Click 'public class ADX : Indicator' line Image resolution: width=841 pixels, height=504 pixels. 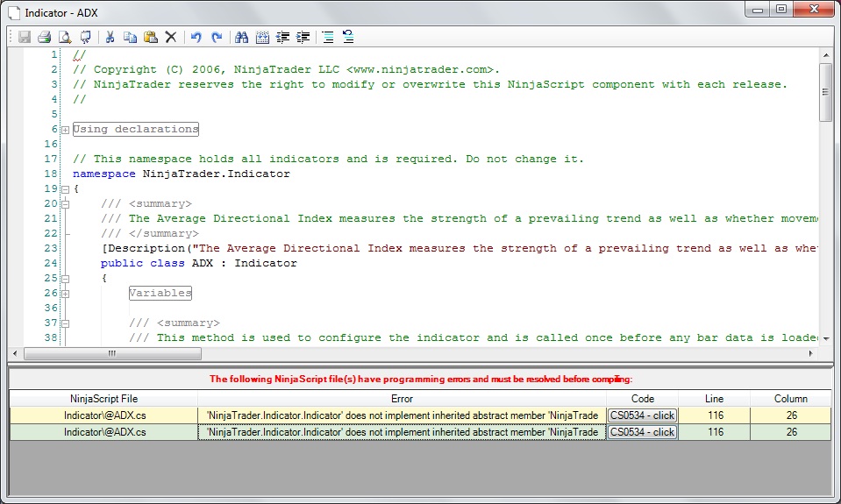(x=198, y=263)
